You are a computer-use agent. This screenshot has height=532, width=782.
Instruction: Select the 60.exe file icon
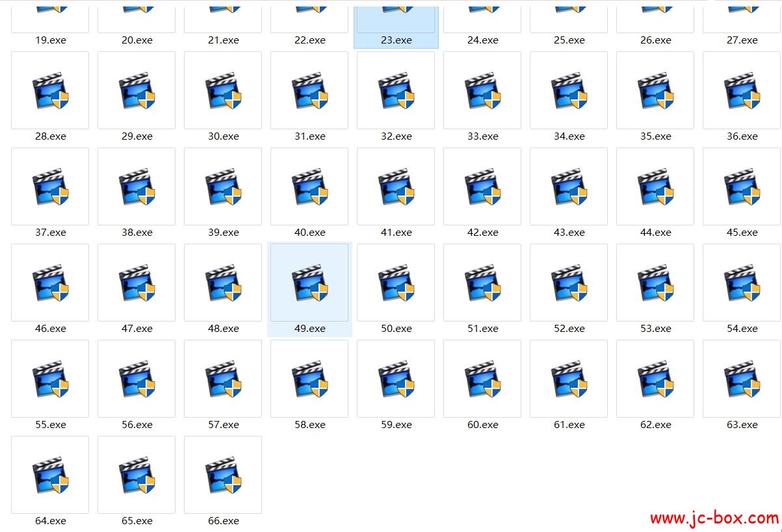[483, 379]
